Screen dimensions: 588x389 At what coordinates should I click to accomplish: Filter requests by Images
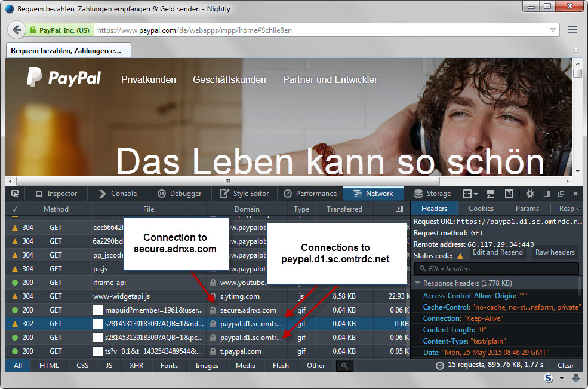point(207,365)
